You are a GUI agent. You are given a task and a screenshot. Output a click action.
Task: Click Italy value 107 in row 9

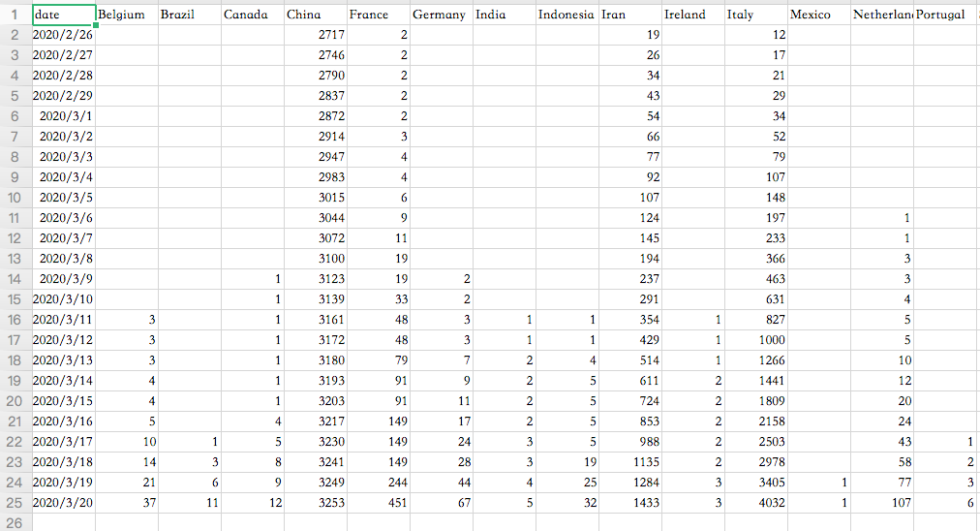[757, 177]
